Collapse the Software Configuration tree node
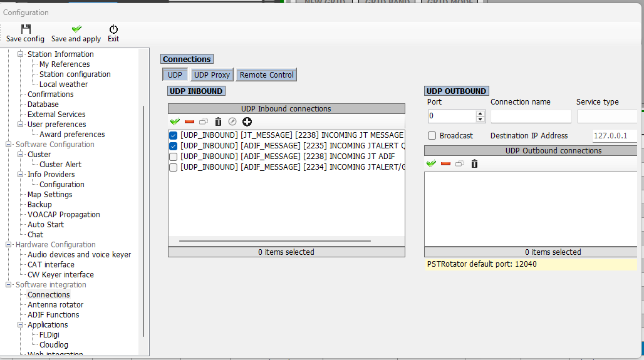 click(8, 145)
